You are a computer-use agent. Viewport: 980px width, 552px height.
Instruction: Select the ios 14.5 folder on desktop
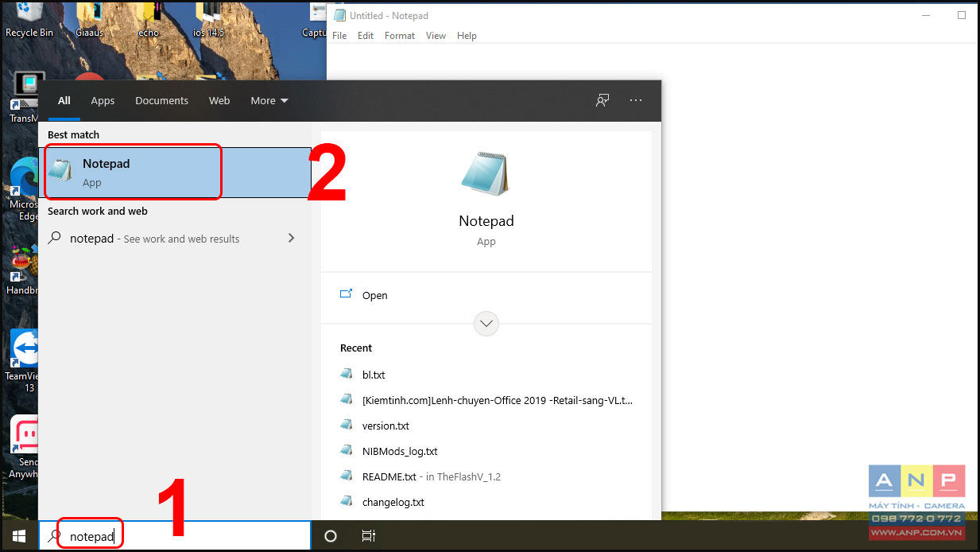209,19
